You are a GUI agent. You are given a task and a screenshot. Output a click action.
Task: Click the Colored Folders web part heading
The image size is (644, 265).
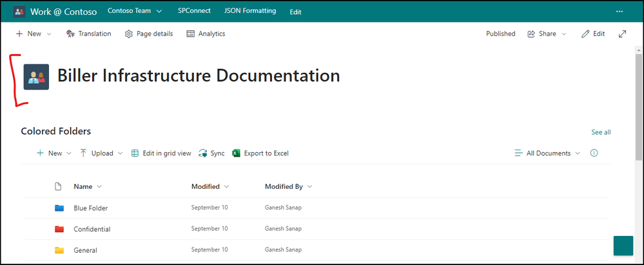coord(56,132)
